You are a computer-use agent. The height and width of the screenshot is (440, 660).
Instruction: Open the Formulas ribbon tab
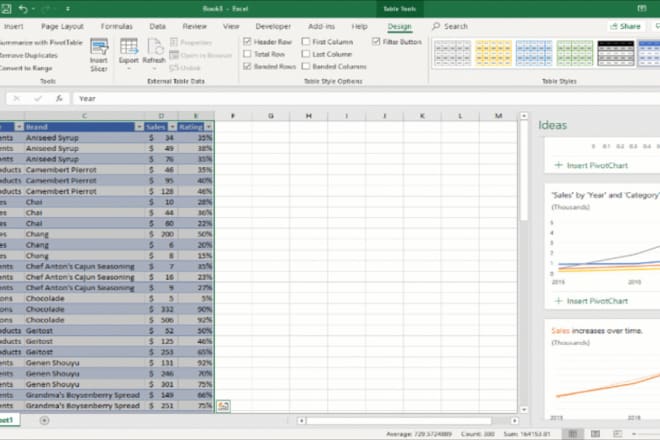pyautogui.click(x=117, y=27)
